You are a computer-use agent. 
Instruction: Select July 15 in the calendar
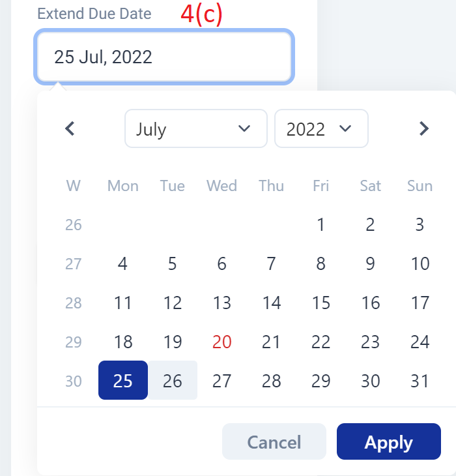[x=321, y=303]
